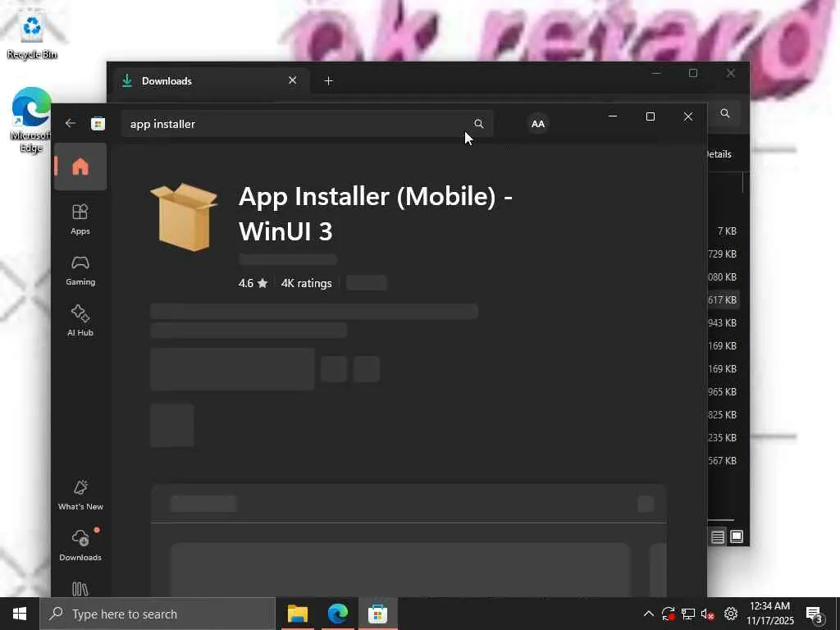Click the search magnifier in Store search box
This screenshot has height=630, width=840.
pos(478,124)
